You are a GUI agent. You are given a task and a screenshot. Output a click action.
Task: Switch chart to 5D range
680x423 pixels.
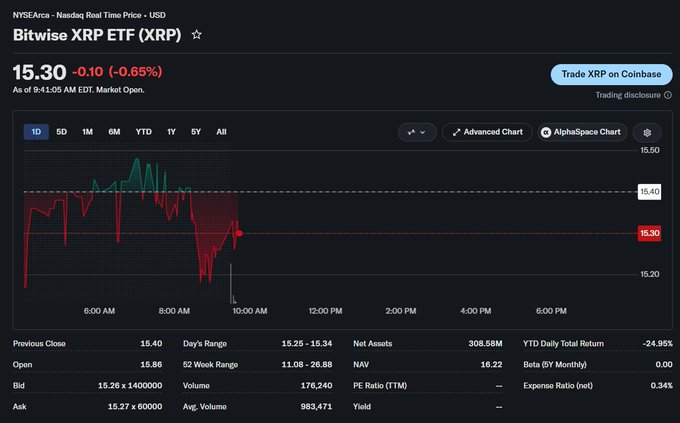pyautogui.click(x=62, y=132)
